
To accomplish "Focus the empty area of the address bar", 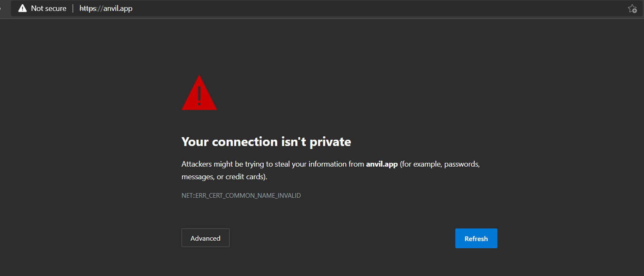I will pos(379,8).
